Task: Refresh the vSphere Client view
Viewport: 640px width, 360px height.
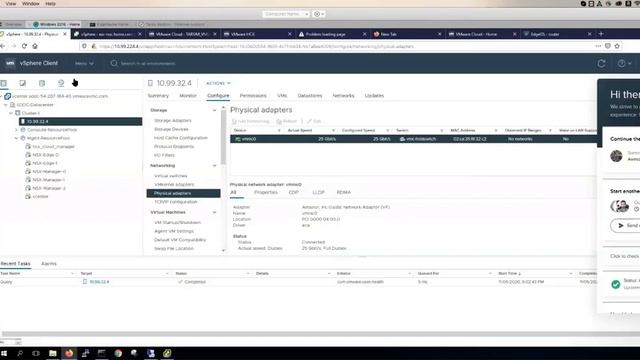Action: pyautogui.click(x=601, y=63)
